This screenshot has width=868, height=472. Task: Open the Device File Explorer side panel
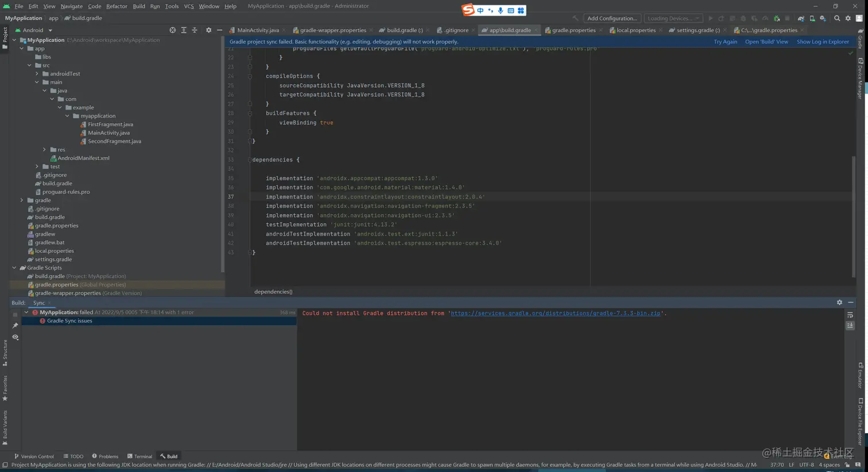[860, 422]
